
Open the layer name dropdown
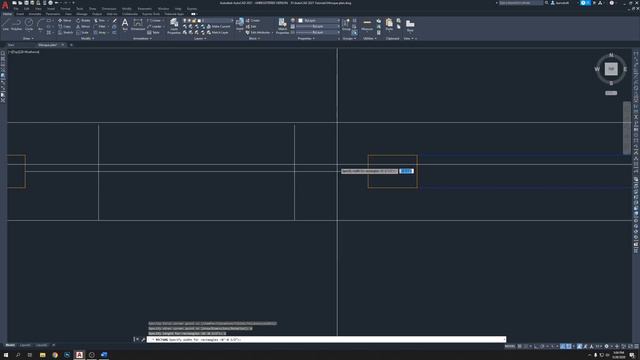click(x=217, y=20)
